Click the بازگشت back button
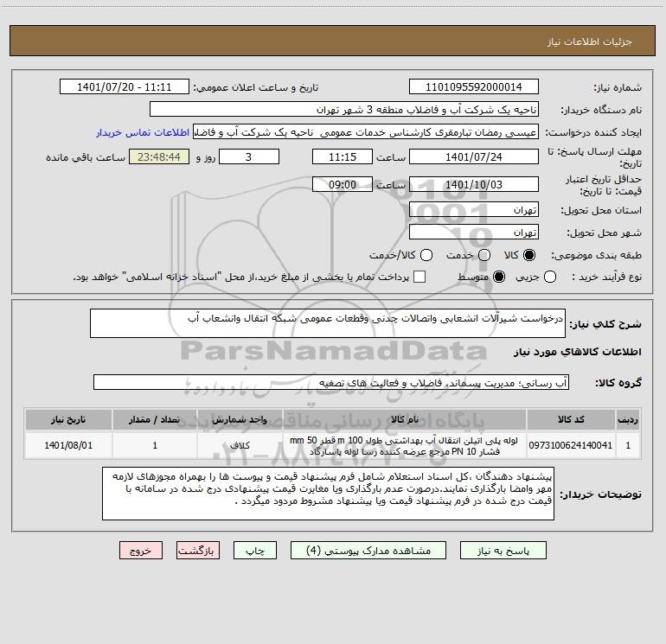Image resolution: width=666 pixels, height=644 pixels. pos(198,551)
